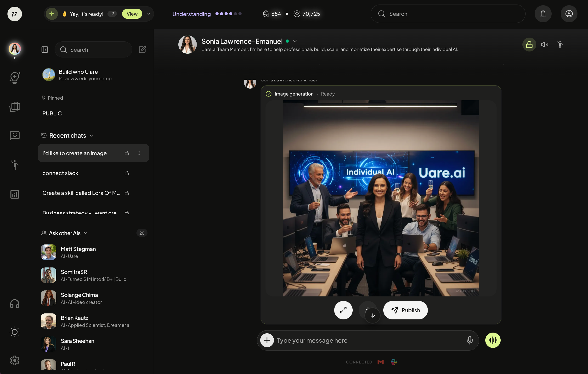Toggle lock on connect slack chat
Image resolution: width=588 pixels, height=374 pixels.
tap(127, 173)
